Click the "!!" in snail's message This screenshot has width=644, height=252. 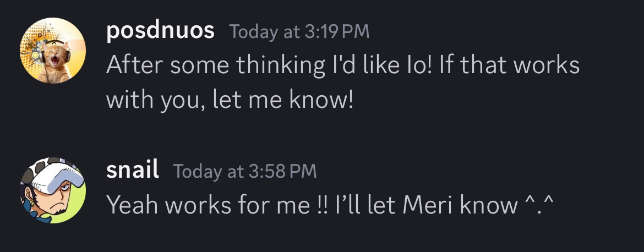(x=326, y=205)
